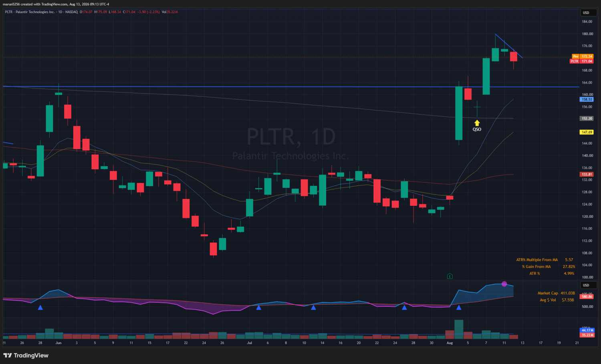Click the 184.00 price axis label
Screen dimensions: 601x364
[x=587, y=22]
